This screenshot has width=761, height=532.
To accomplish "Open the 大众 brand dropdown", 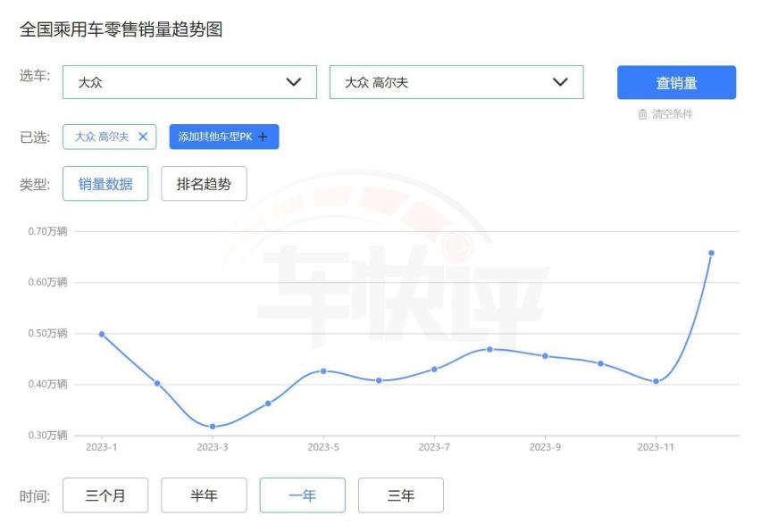I will [x=189, y=82].
